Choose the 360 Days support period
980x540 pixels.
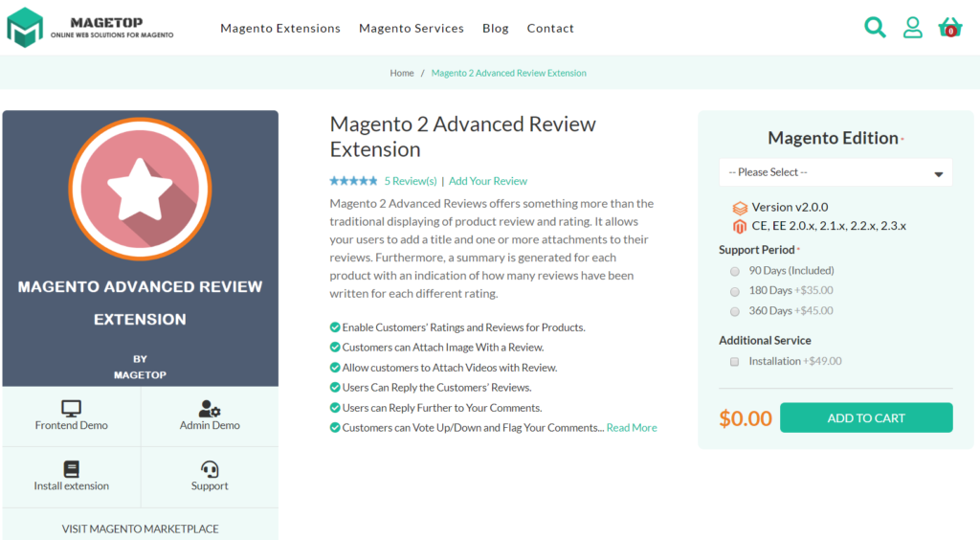click(x=735, y=311)
